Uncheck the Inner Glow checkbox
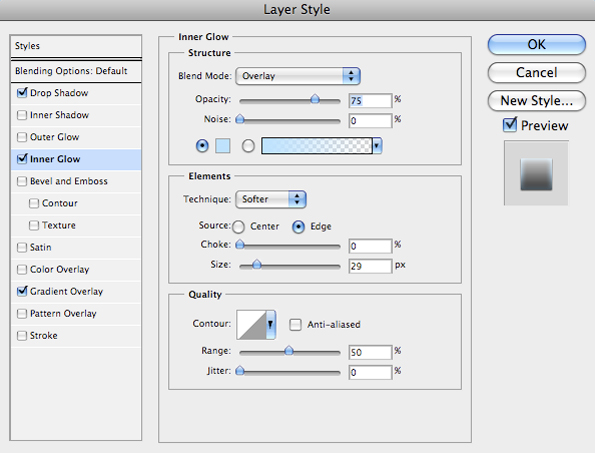 tap(22, 159)
